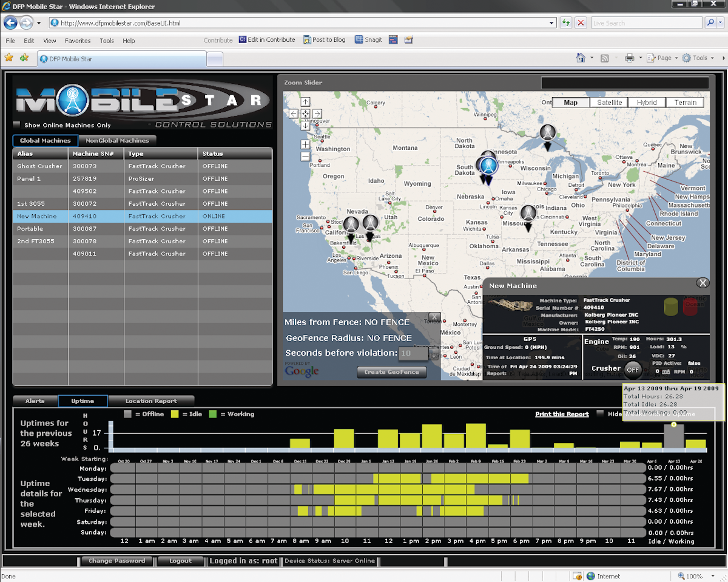Click the red cylinder status indicator
Image resolution: width=728 pixels, height=582 pixels.
click(692, 306)
